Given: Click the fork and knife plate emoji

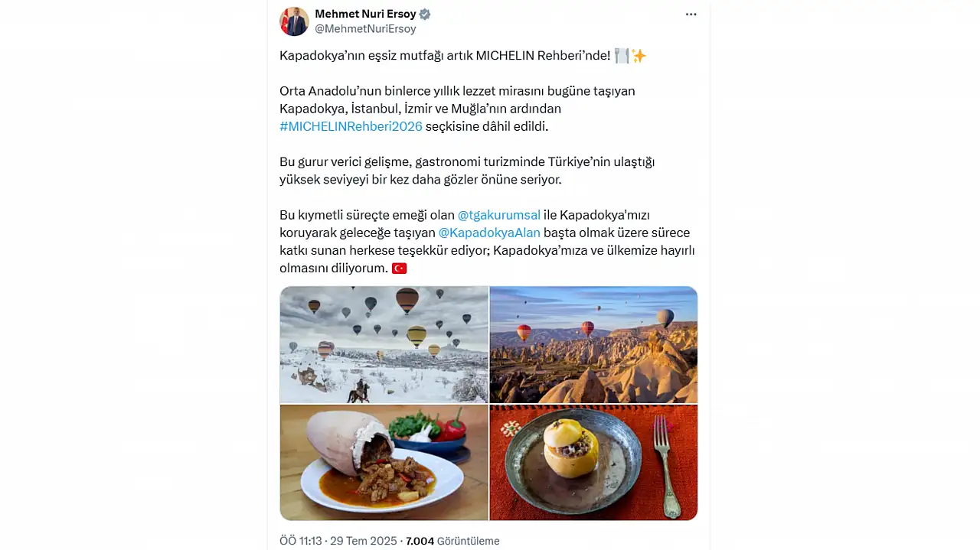Looking at the screenshot, I should (x=621, y=56).
